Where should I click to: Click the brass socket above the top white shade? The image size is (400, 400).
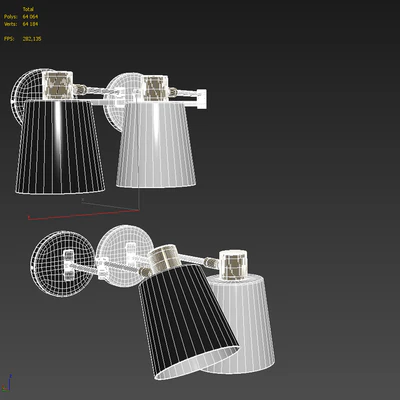[x=155, y=88]
